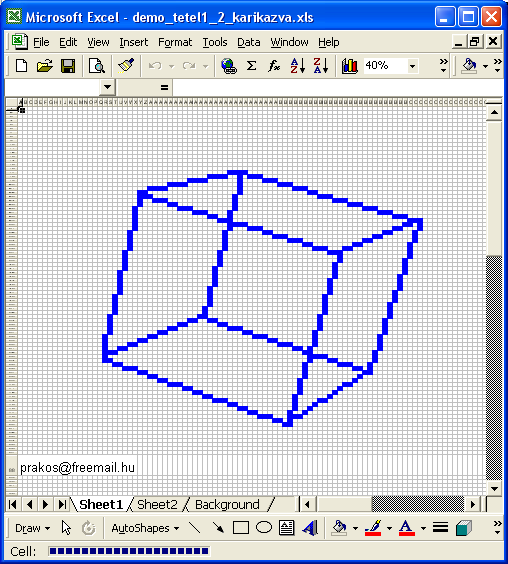The image size is (508, 564).
Task: Click the Fill Color bucket in Drawing toolbar
Action: [339, 528]
